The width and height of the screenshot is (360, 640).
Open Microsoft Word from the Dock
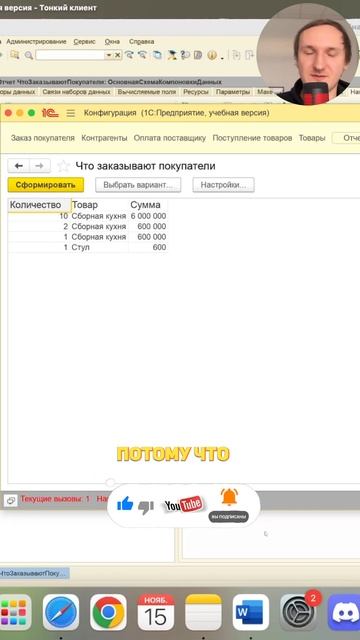tap(251, 612)
